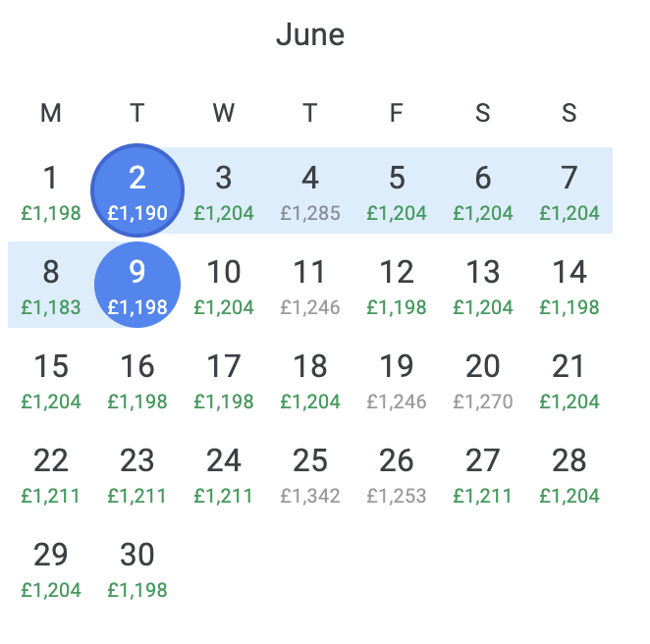Choose June 20 priced £1,270
The height and width of the screenshot is (644, 650).
pos(483,379)
